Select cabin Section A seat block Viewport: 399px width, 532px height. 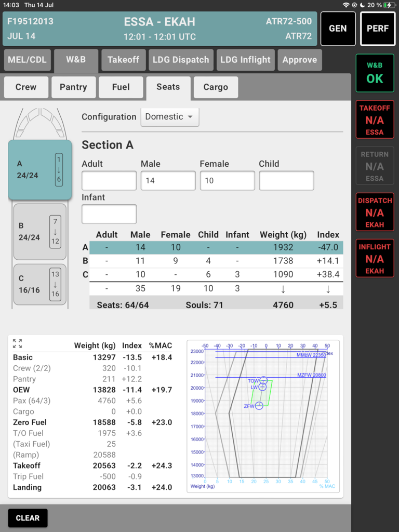pyautogui.click(x=40, y=169)
